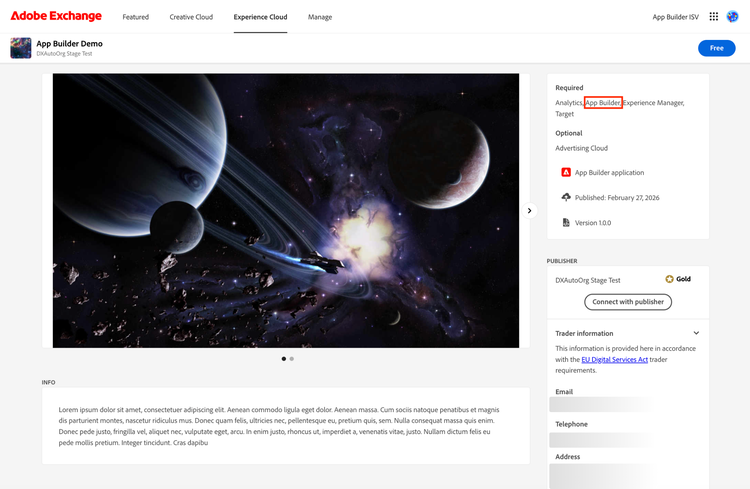Open the user profile avatar
The height and width of the screenshot is (489, 750).
(732, 17)
